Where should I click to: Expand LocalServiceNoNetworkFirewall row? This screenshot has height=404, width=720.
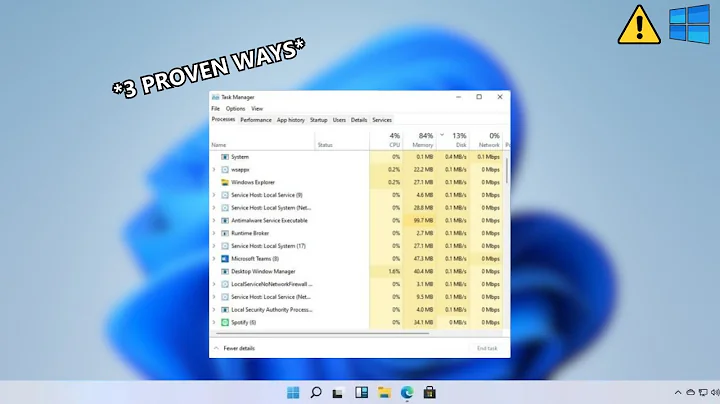[x=214, y=284]
